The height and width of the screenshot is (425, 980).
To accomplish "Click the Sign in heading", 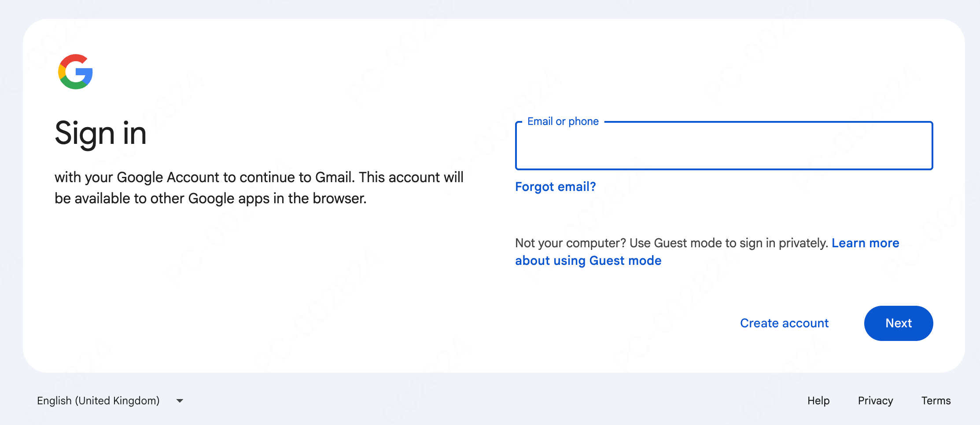I will (x=100, y=133).
